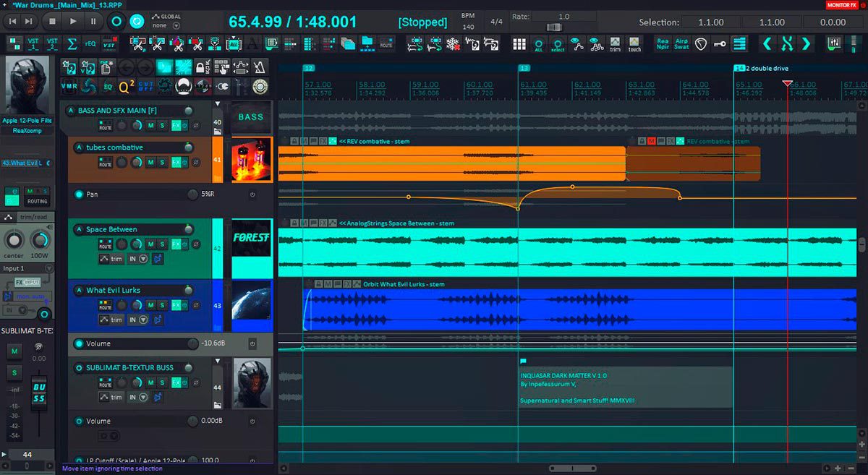This screenshot has width=868, height=475.
Task: Open the Global automation override dropdown
Action: [176, 26]
